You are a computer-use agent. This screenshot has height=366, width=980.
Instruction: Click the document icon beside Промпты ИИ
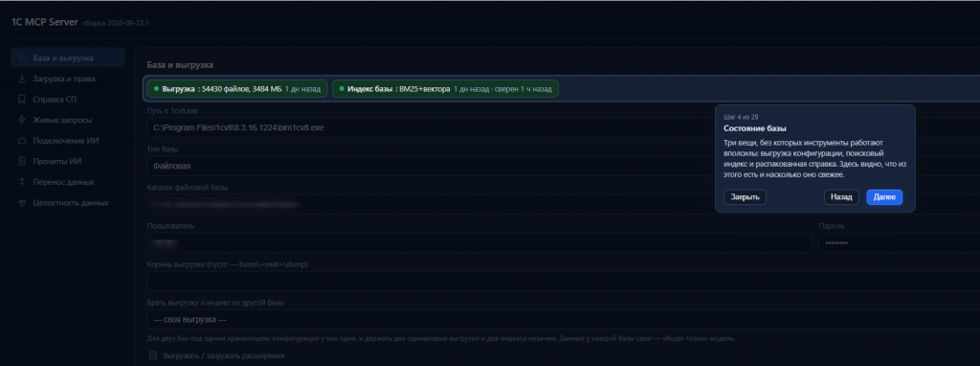[22, 161]
